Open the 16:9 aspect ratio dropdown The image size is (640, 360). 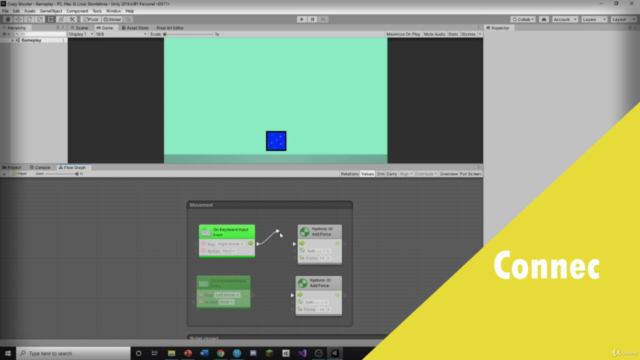[121, 34]
